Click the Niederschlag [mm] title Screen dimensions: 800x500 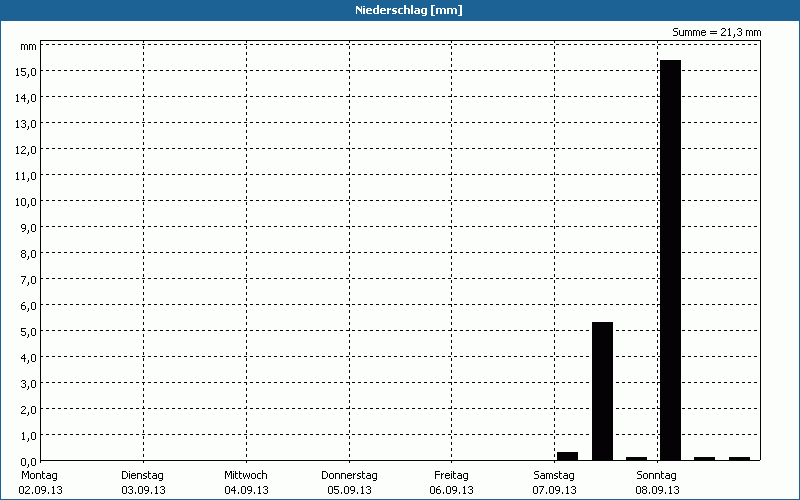click(409, 10)
